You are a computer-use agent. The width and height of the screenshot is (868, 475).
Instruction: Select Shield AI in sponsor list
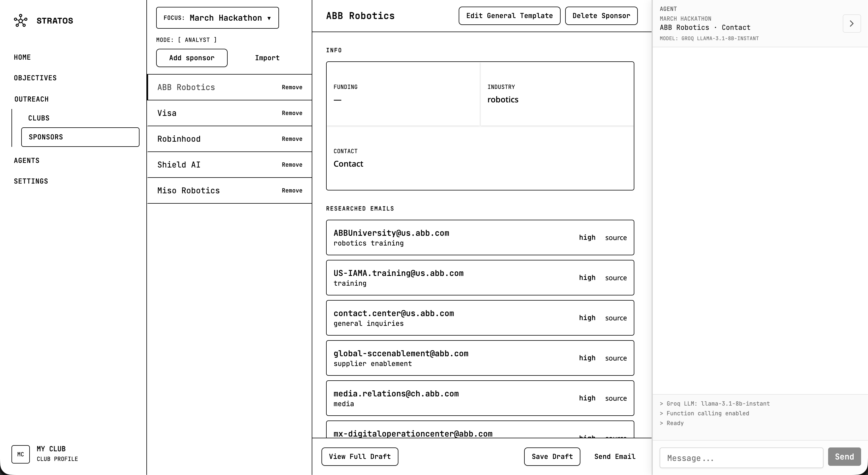click(x=179, y=165)
